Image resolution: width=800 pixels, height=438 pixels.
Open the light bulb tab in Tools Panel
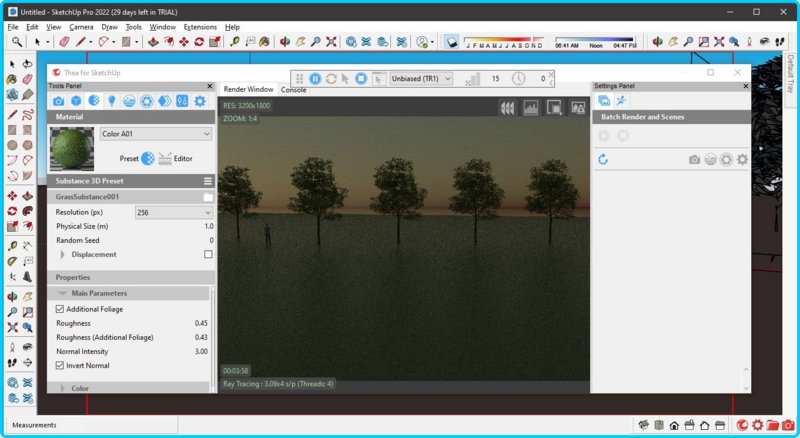click(x=112, y=101)
